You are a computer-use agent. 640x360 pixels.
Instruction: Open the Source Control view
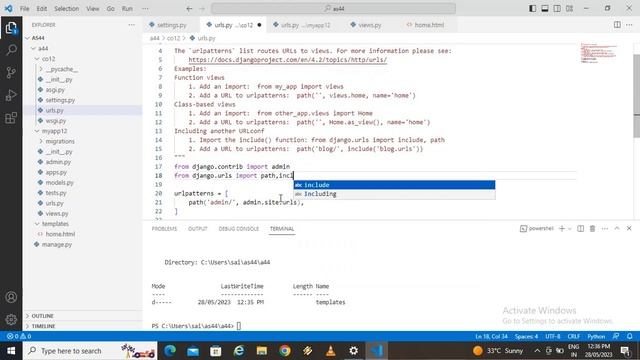(x=11, y=73)
